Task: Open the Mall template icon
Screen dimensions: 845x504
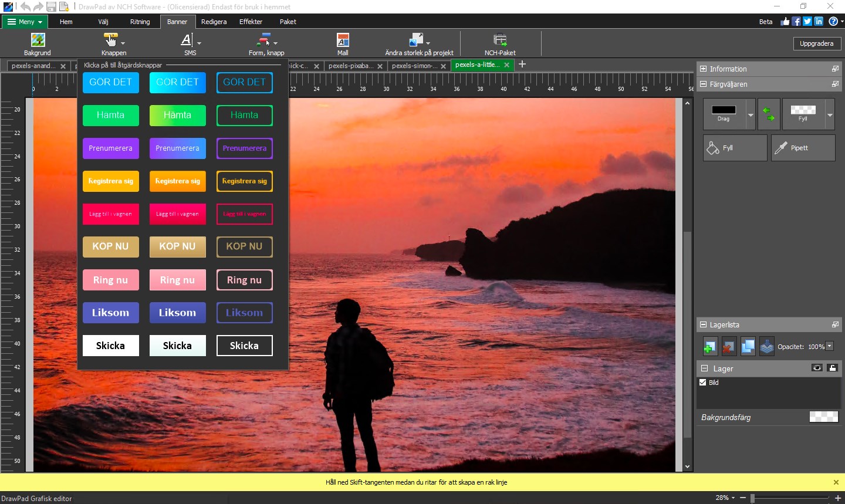Action: pyautogui.click(x=343, y=40)
